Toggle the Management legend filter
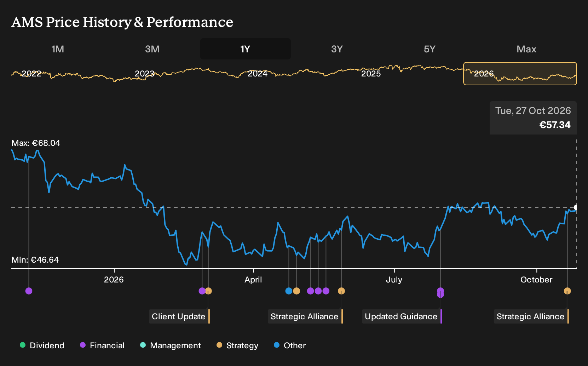Viewport: 588px width, 366px height. (171, 345)
